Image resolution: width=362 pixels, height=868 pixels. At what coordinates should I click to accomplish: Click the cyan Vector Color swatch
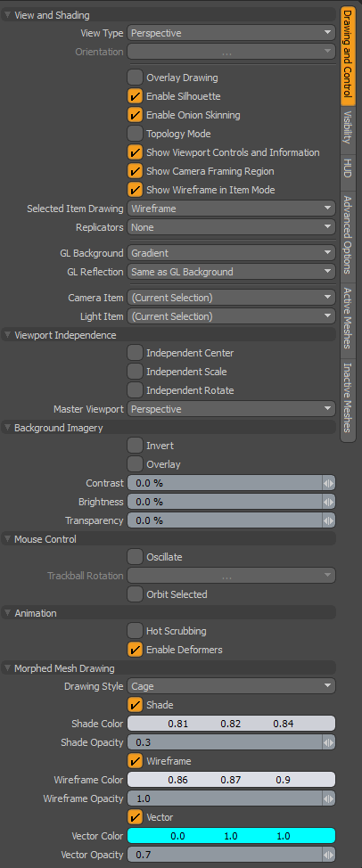(x=231, y=836)
